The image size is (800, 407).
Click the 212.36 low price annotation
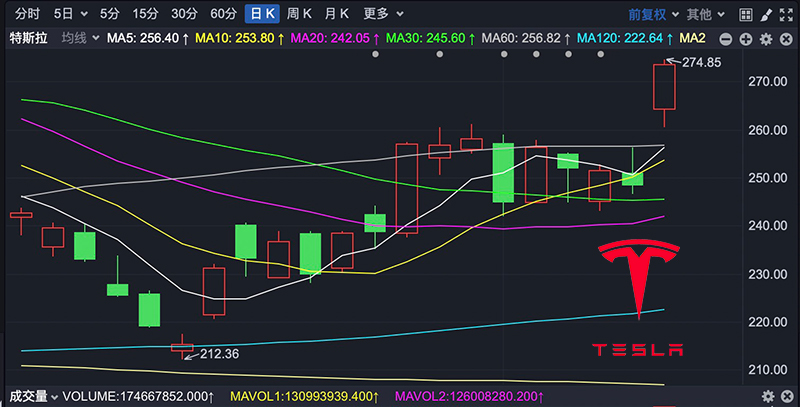[219, 353]
